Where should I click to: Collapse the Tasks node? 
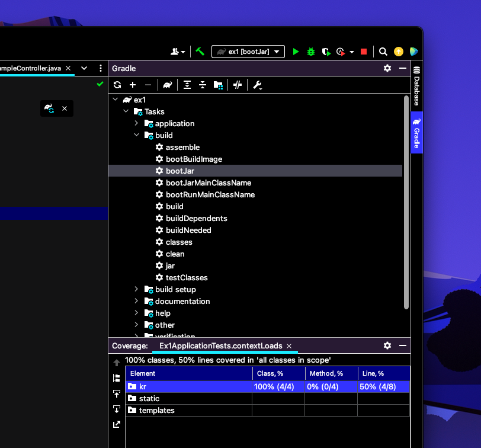(126, 111)
